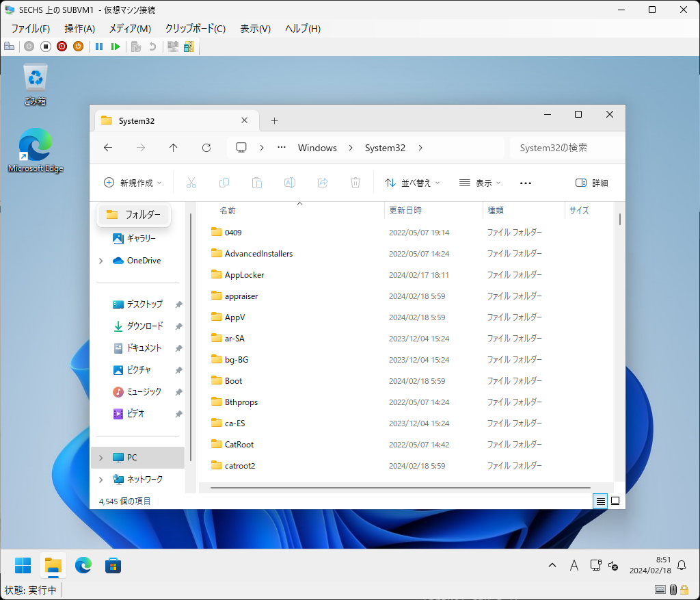700x600 pixels.
Task: Click the Share icon in Explorer toolbar
Action: point(323,183)
